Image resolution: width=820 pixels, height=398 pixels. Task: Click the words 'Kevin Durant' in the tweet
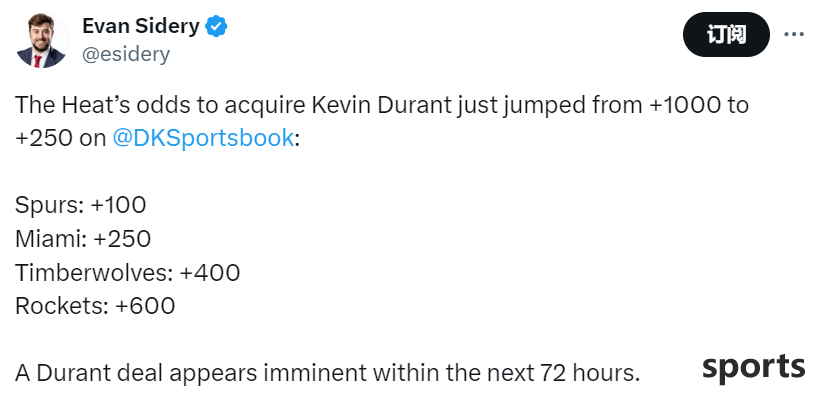(382, 105)
